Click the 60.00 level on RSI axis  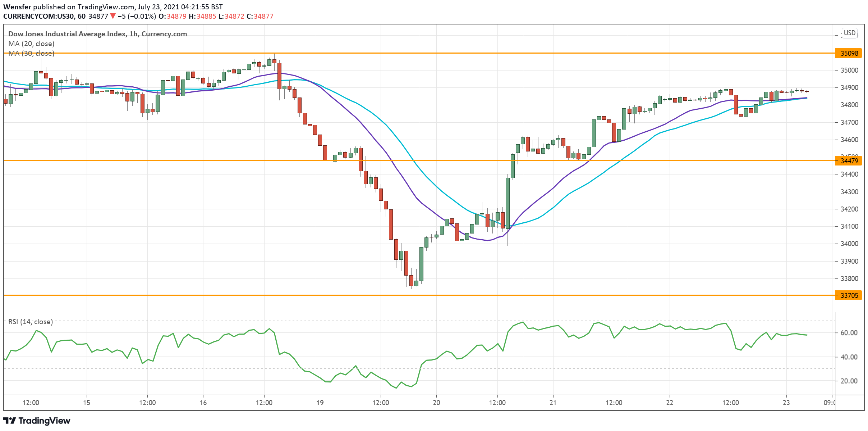(x=849, y=333)
